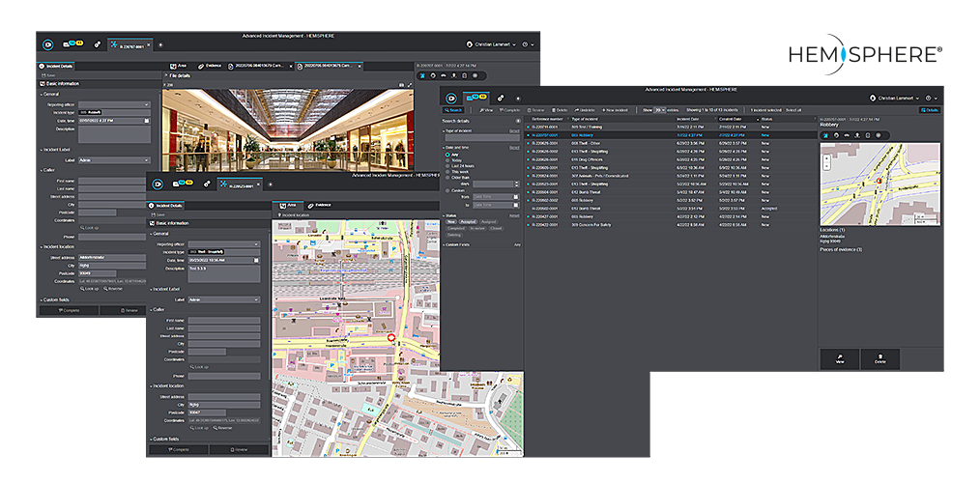Select the '369 Concern For Safety' row

672,224
